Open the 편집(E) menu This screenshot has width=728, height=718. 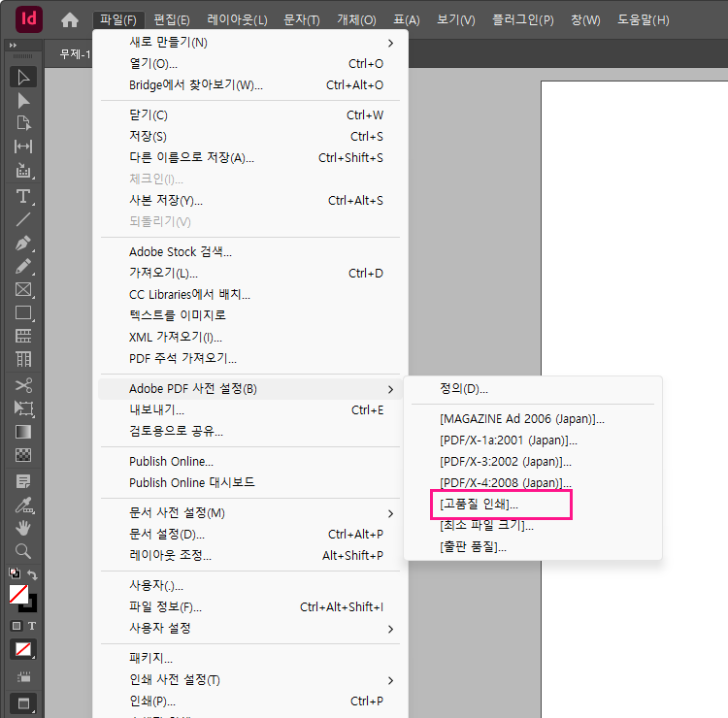[x=172, y=19]
